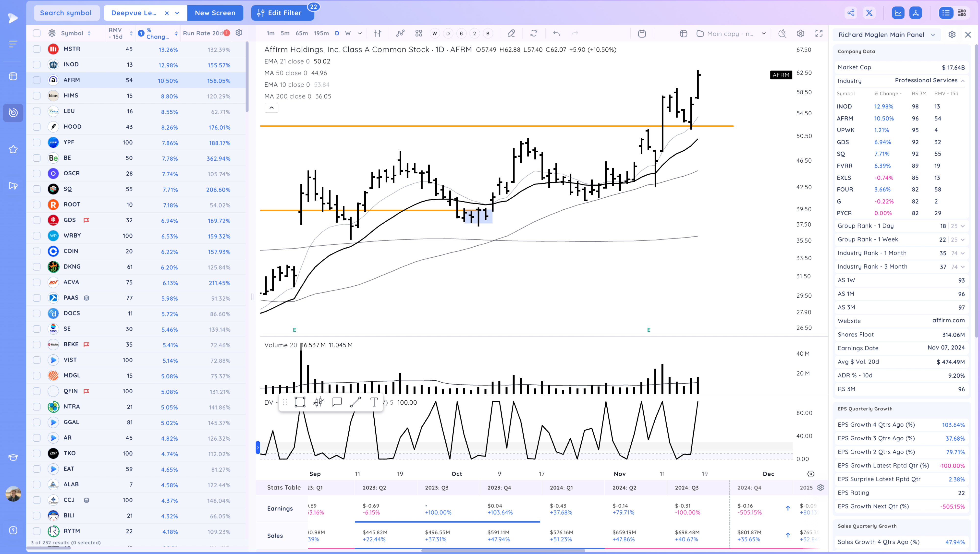Click the X (Twitter) share icon
980x554 pixels.
click(869, 13)
